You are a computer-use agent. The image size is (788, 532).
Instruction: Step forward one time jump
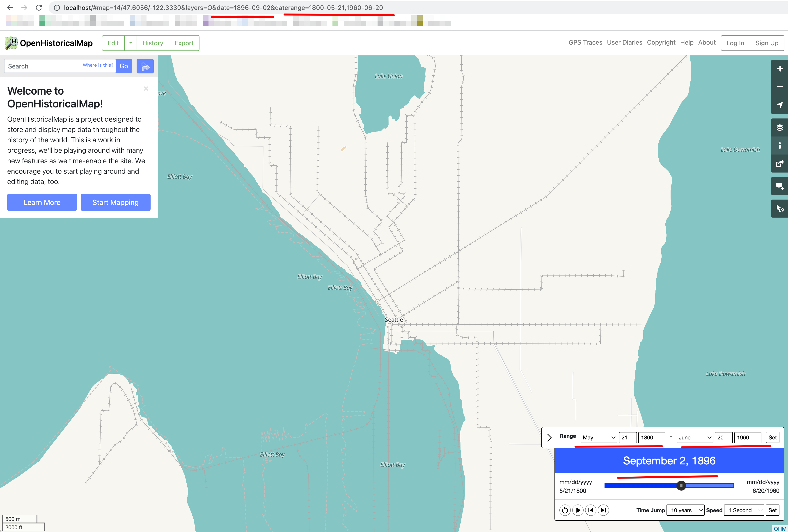pyautogui.click(x=603, y=510)
